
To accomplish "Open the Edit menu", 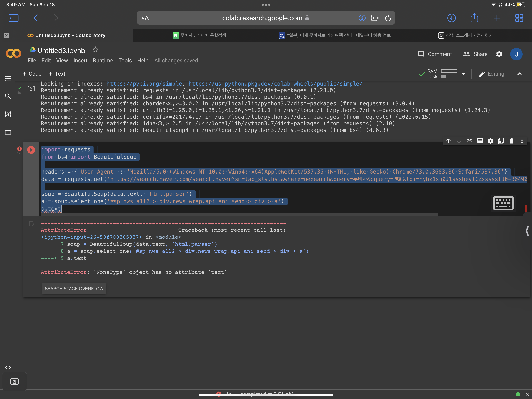I will (46, 60).
